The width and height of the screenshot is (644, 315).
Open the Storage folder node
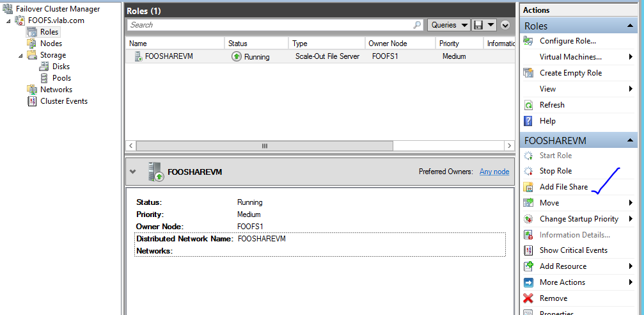point(52,54)
